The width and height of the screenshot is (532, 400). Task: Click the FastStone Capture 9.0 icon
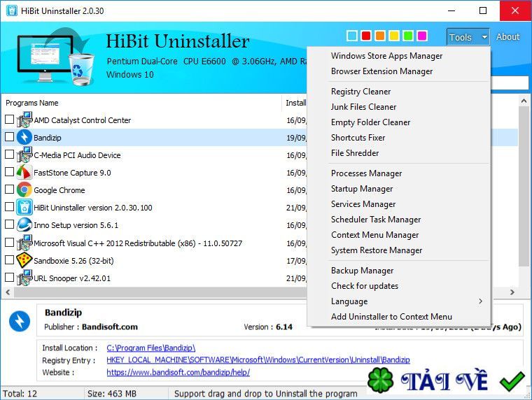pyautogui.click(x=24, y=172)
